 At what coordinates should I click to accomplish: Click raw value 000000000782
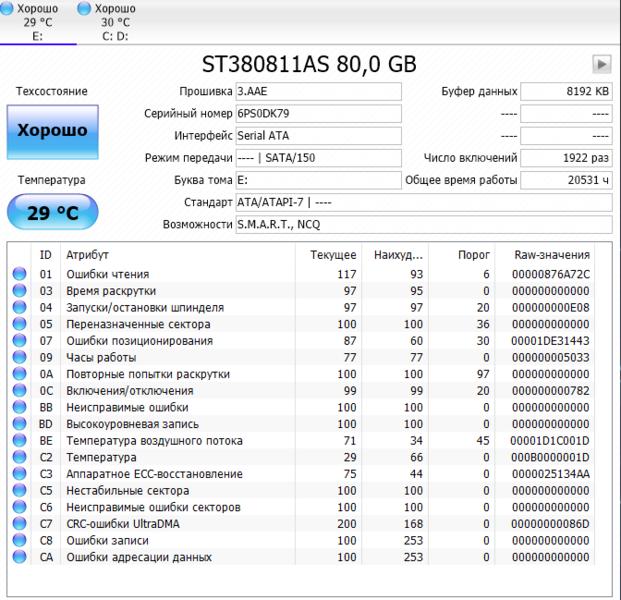(x=551, y=390)
